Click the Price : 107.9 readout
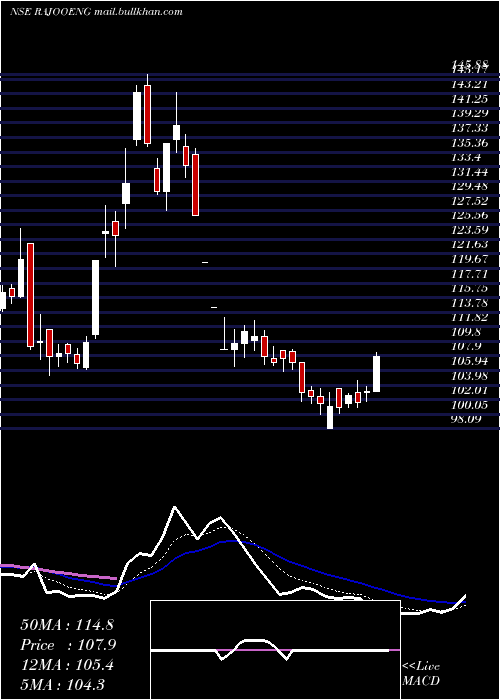Viewport: 500px width, 700px height. (x=68, y=645)
